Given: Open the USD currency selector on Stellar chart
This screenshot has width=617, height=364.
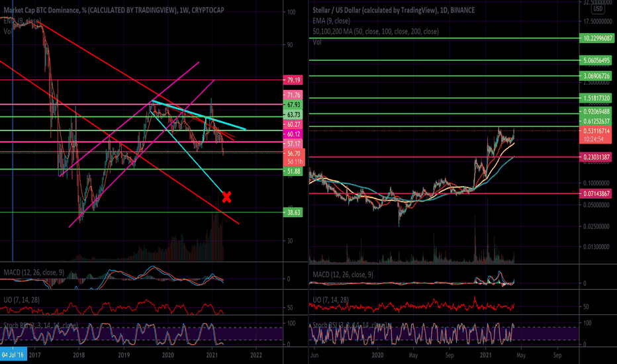Looking at the screenshot, I should tap(598, 8).
